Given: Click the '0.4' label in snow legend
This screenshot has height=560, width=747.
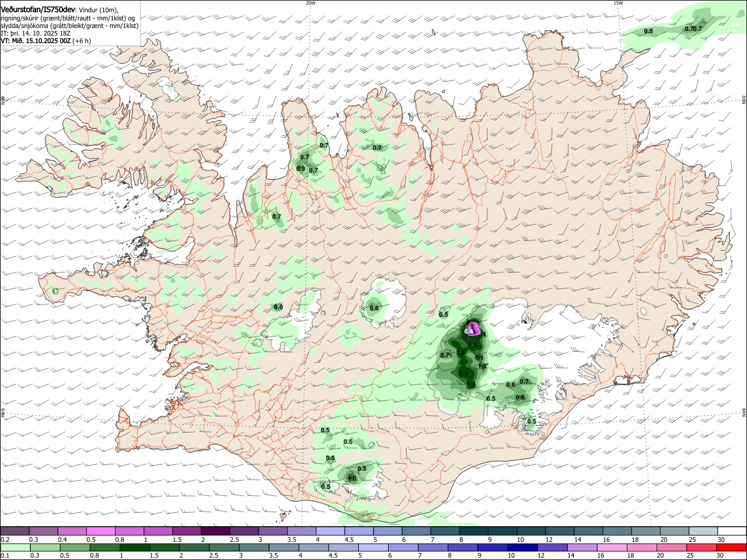Looking at the screenshot, I should click(x=62, y=540).
